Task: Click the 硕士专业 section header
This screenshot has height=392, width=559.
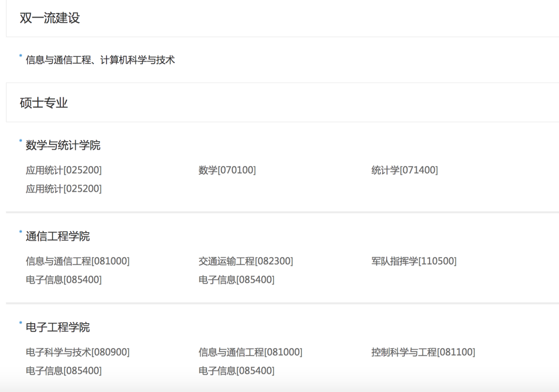Action: point(43,103)
